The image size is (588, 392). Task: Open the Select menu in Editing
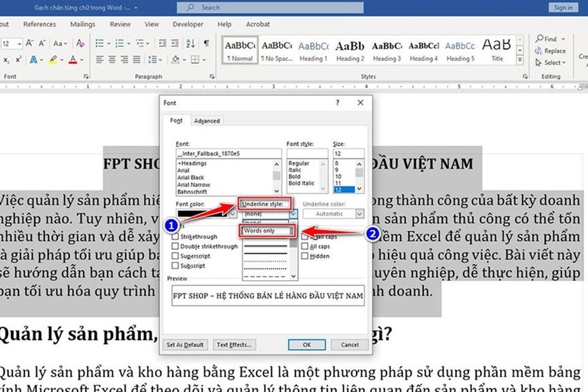click(549, 63)
